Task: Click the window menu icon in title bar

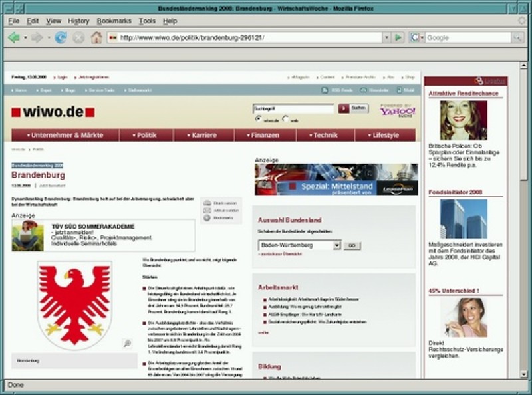Action: coord(9,8)
